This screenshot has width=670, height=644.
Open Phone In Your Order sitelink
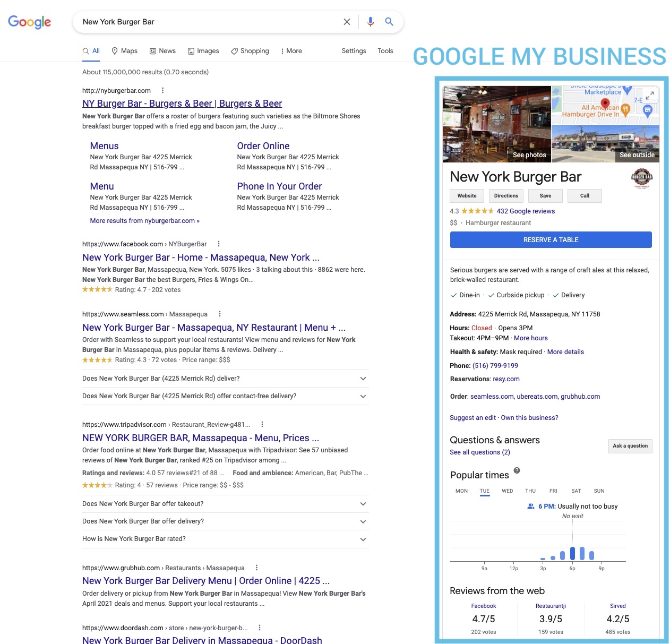coord(279,186)
